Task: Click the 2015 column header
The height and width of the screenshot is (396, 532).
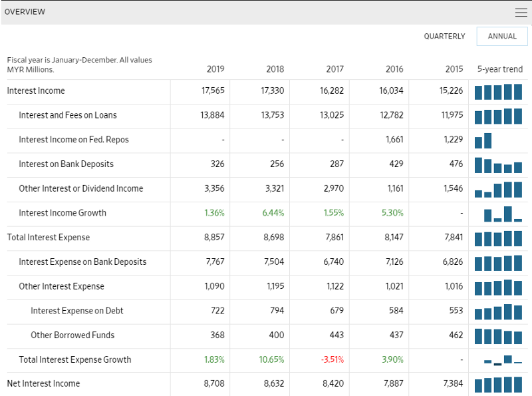Action: (x=454, y=69)
